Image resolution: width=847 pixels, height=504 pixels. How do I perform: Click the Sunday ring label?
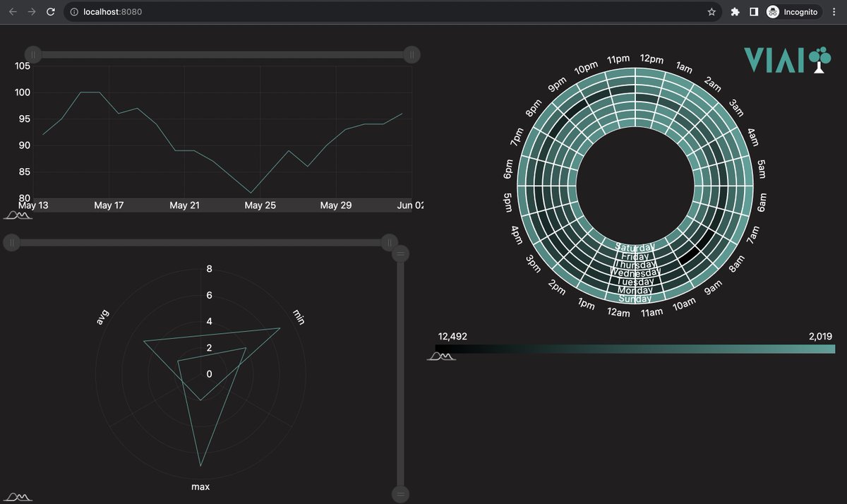635,299
